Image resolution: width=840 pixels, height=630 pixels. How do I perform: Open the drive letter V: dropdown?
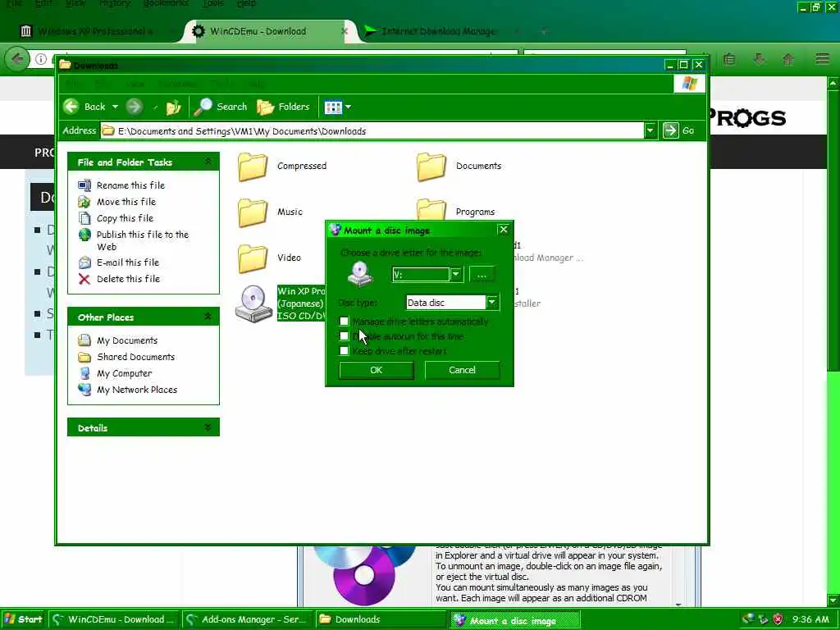[455, 274]
